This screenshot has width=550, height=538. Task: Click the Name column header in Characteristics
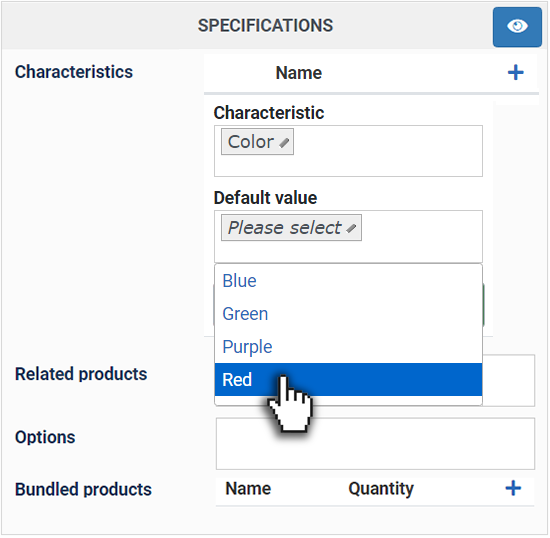pyautogui.click(x=299, y=73)
